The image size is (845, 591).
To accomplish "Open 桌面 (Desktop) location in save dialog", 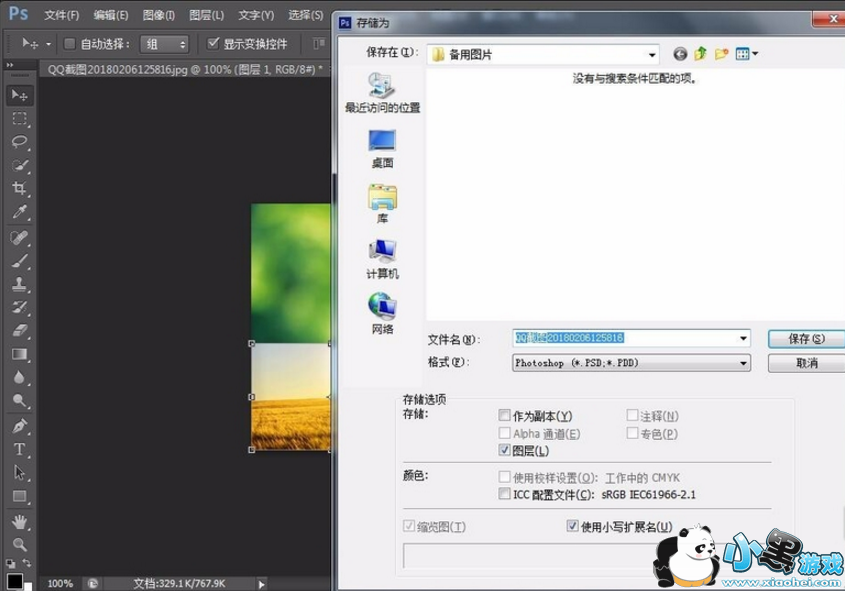I will tap(382, 148).
